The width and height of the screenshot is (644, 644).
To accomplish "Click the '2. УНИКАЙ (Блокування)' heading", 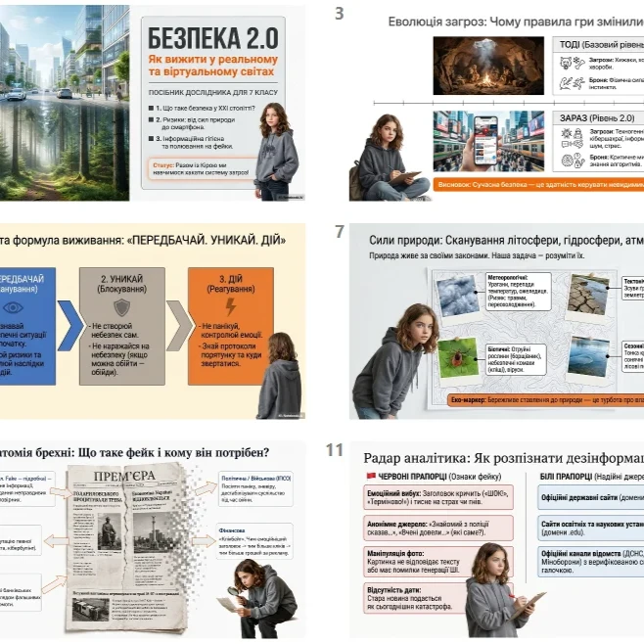I will pyautogui.click(x=122, y=284).
